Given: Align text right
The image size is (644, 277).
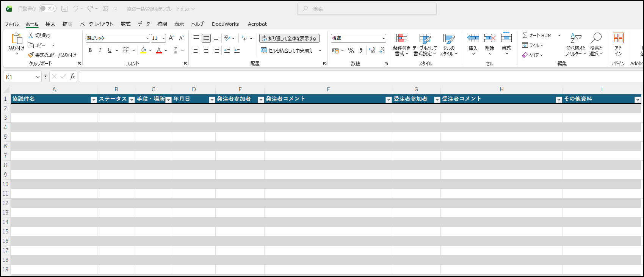Looking at the screenshot, I should [x=216, y=50].
